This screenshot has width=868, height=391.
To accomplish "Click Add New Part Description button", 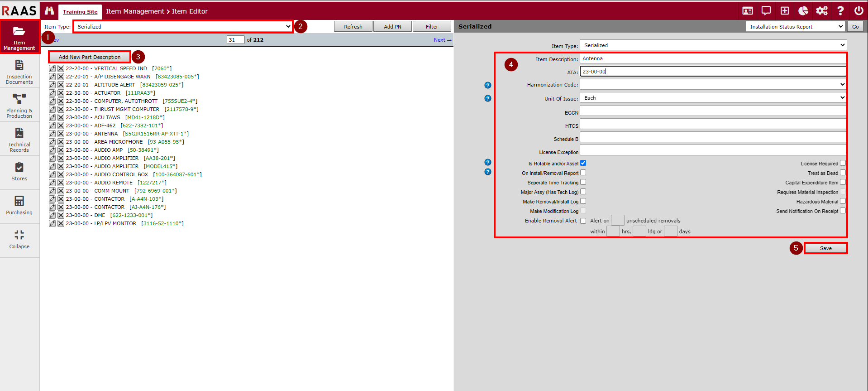I will coord(90,57).
